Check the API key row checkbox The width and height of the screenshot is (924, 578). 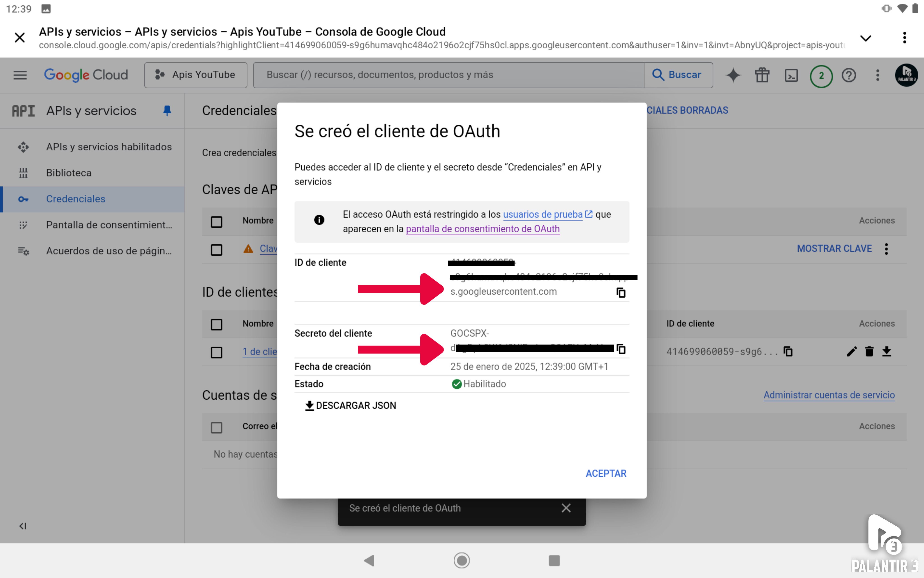click(x=217, y=250)
